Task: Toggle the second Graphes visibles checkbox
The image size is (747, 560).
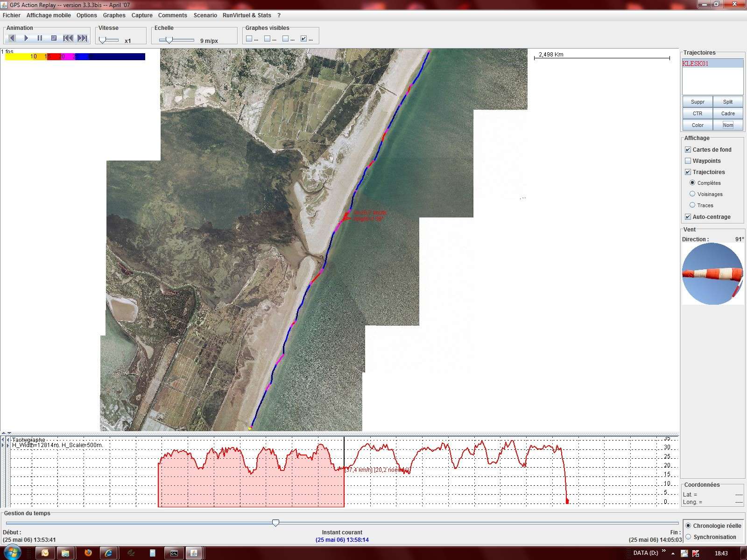Action: tap(268, 39)
